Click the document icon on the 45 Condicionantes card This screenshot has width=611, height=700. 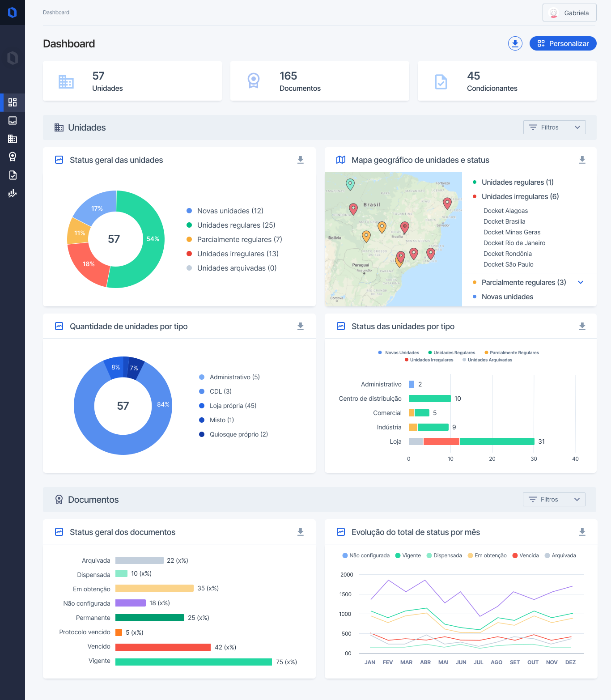441,81
